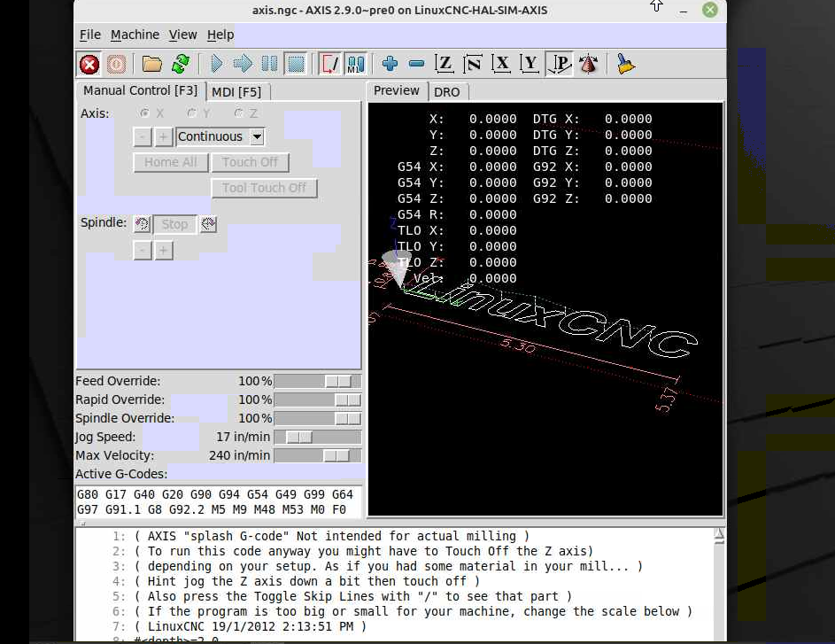The image size is (835, 644).
Task: Start spindle clockwise
Action: coord(208,224)
